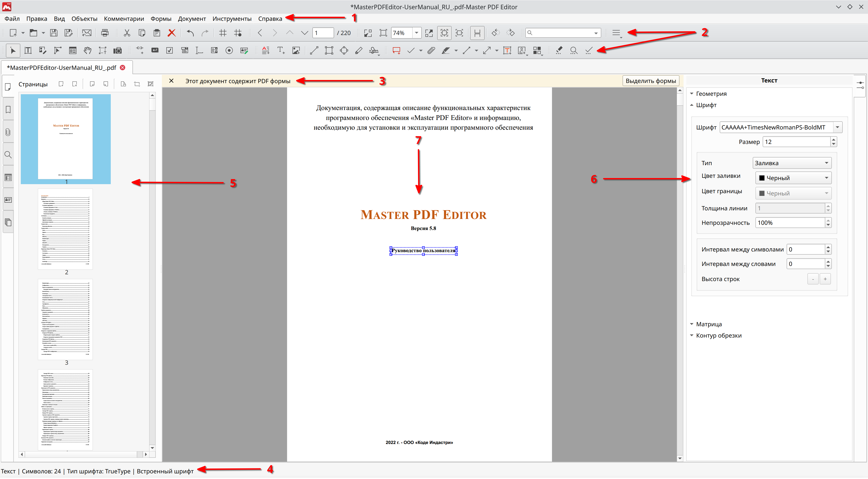Select the Radio Button form tool
This screenshot has width=868, height=479.
click(229, 51)
